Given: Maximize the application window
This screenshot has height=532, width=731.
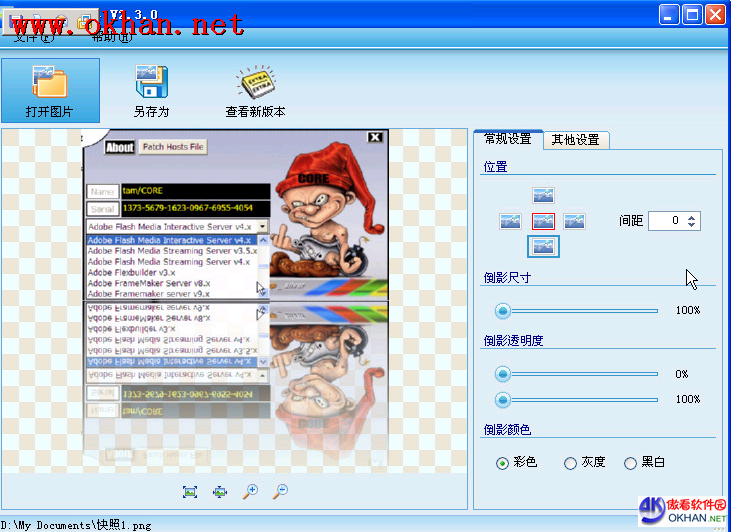Looking at the screenshot, I should click(692, 15).
